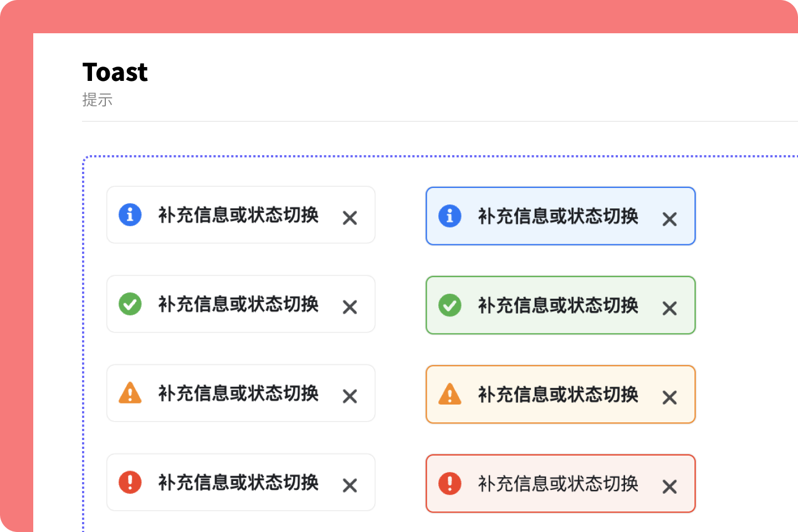
Task: Dismiss the green-filled success toast
Action: pyautogui.click(x=669, y=308)
